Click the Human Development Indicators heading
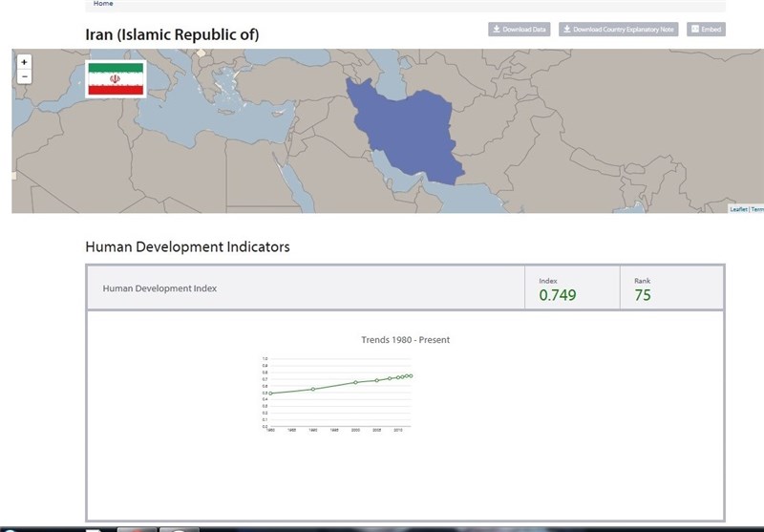The image size is (764, 532). [x=187, y=247]
